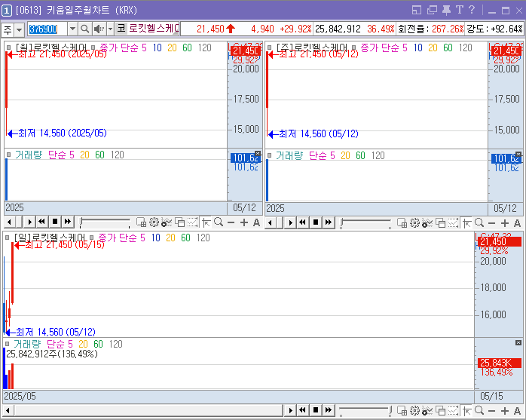Toggle the 종가 단순 marker in daily chart
This screenshot has height=420, width=526.
92,238
